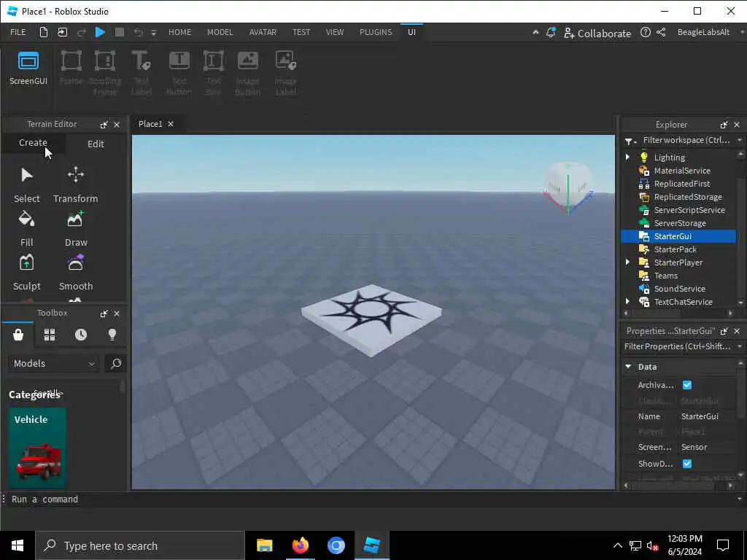Open the Terrain Editor Edit tab
The image size is (747, 560).
[96, 144]
